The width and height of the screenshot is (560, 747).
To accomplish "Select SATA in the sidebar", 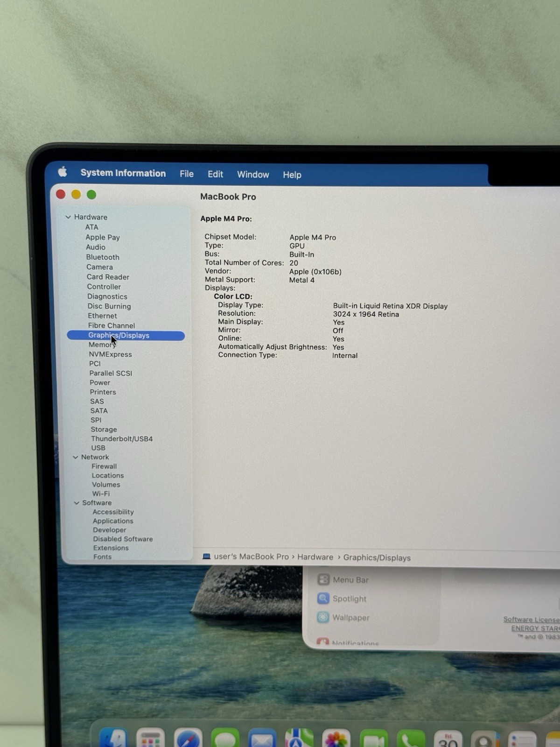I will pos(99,411).
